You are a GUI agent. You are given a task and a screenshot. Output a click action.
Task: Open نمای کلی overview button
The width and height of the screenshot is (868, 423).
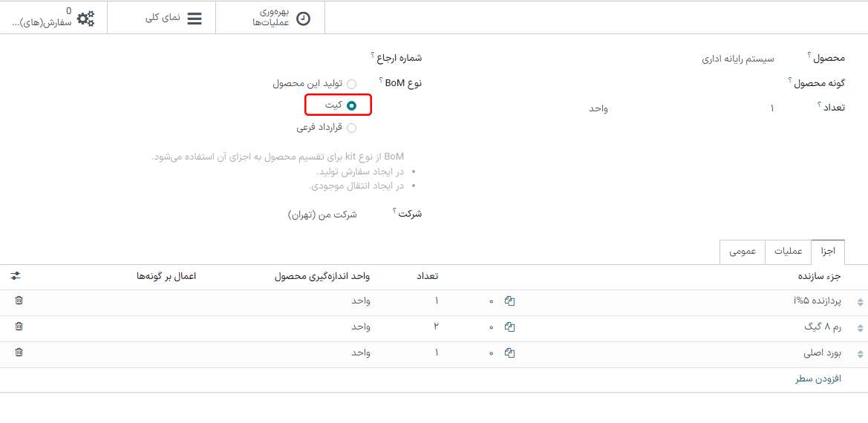tap(173, 18)
